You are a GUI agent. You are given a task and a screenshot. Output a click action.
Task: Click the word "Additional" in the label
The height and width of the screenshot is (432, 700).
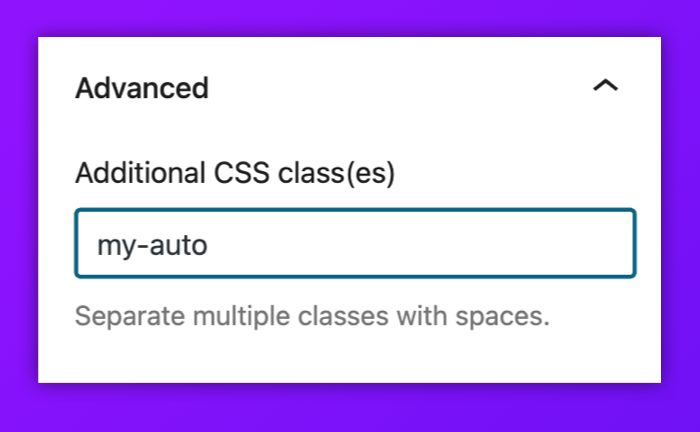140,173
